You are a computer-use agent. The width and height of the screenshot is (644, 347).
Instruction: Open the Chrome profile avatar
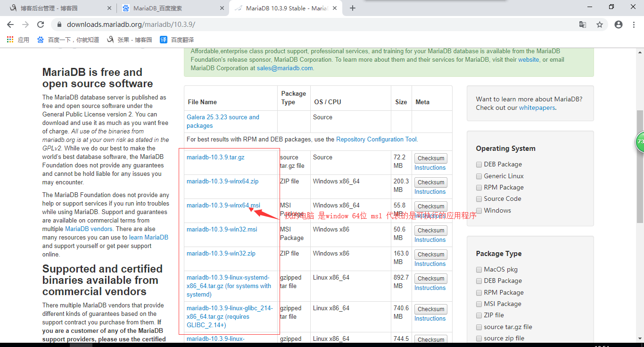[x=619, y=25]
